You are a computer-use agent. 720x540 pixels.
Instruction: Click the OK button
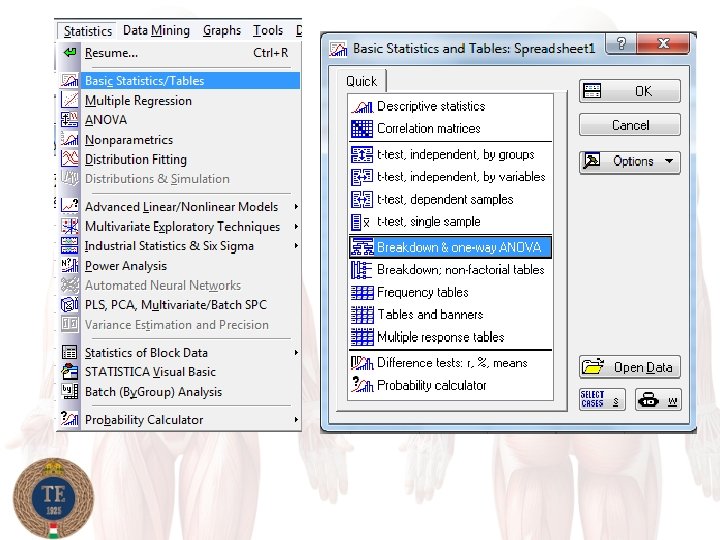(630, 91)
